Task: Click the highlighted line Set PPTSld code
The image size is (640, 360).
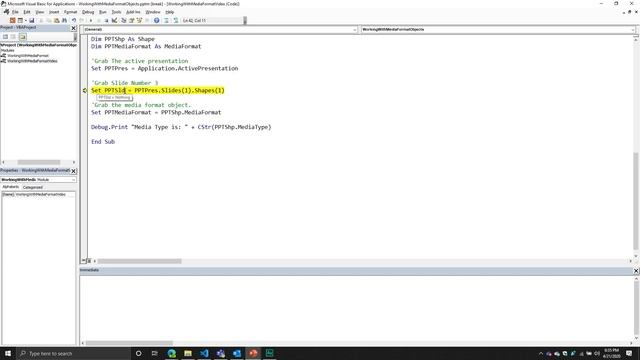Action: pos(158,90)
